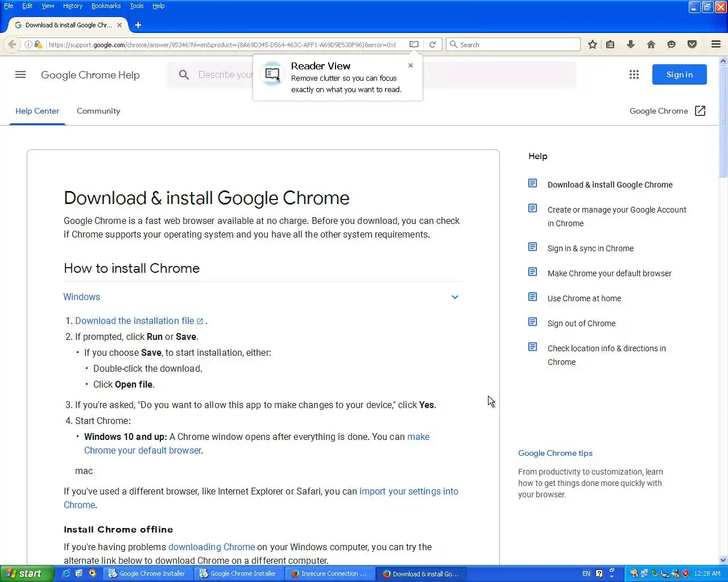
Task: Open the Download the installation file link
Action: 139,321
